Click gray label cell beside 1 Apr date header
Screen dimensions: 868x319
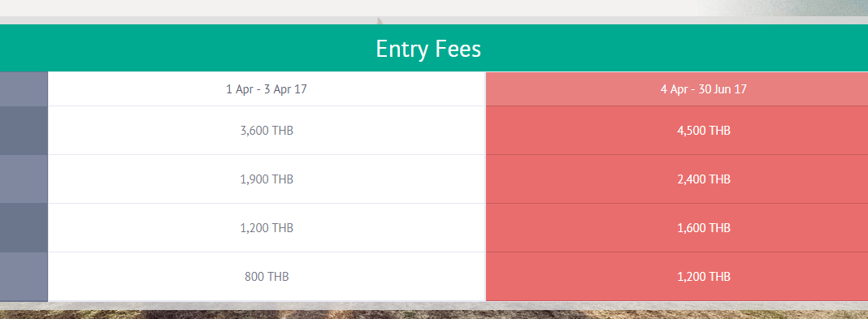24,89
